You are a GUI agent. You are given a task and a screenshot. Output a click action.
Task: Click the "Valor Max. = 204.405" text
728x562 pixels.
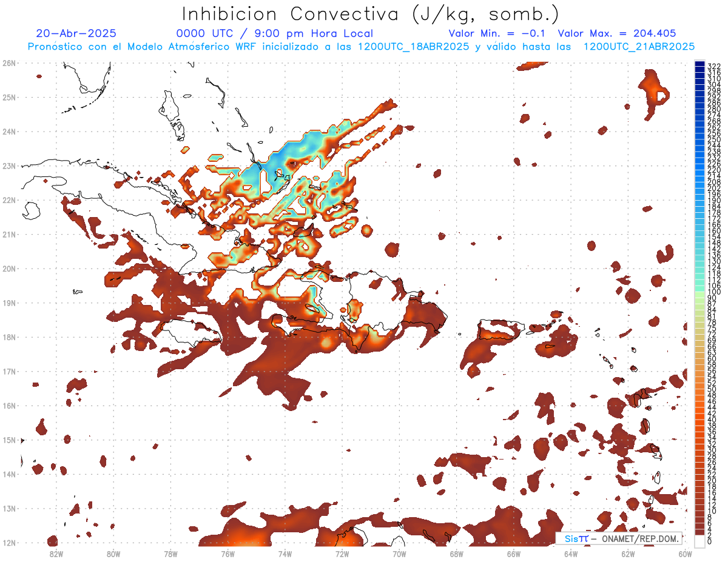617,34
